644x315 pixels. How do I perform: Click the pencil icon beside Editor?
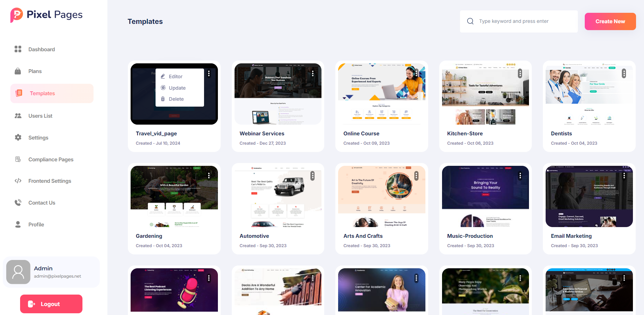(x=163, y=76)
